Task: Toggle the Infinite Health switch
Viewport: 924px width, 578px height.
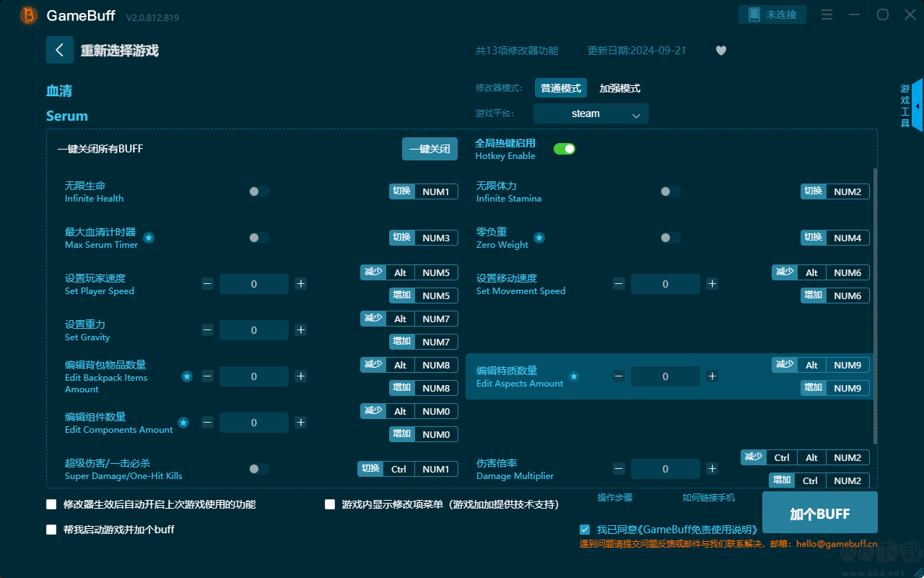Action: pyautogui.click(x=259, y=191)
